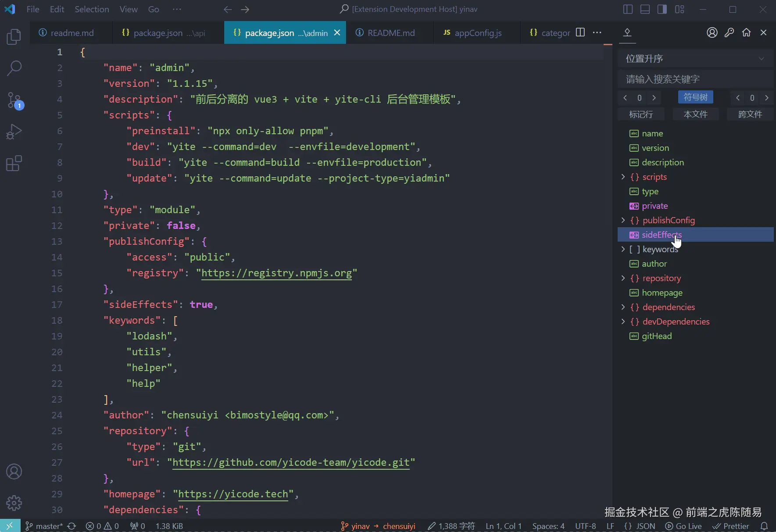This screenshot has height=532, width=776.
Task: Open the notifications bell in the status bar
Action: 764,526
